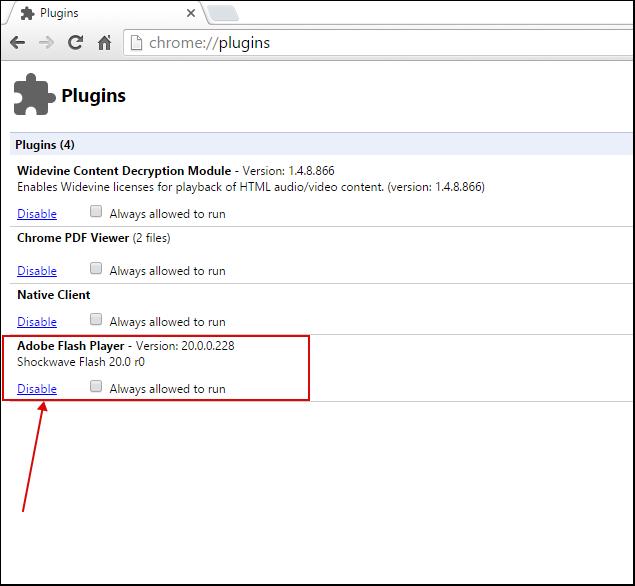The height and width of the screenshot is (586, 635).
Task: Click the (2 files) text
Action: click(x=151, y=238)
